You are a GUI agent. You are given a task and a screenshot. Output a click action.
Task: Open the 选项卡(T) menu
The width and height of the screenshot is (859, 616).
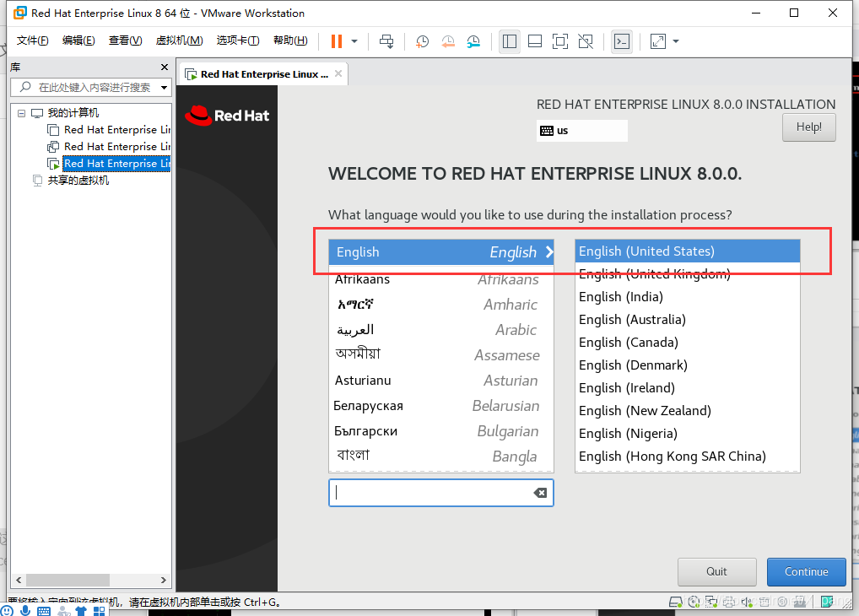(x=238, y=41)
